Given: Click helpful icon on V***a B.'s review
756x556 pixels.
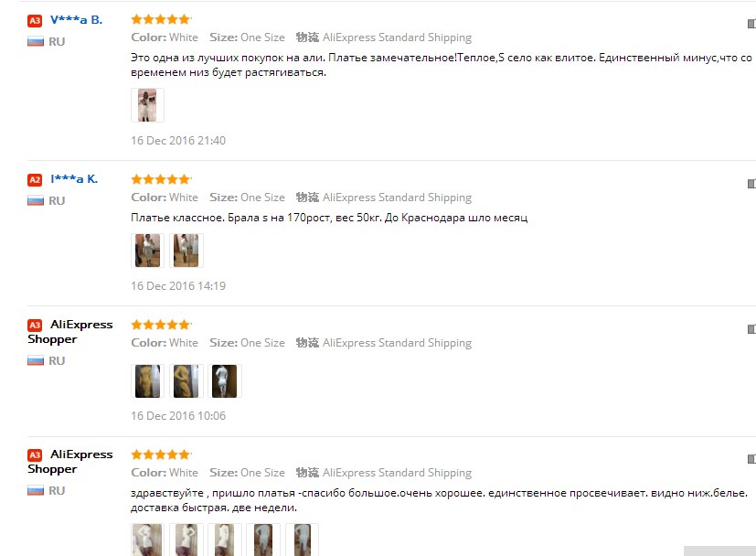Looking at the screenshot, I should 751,24.
